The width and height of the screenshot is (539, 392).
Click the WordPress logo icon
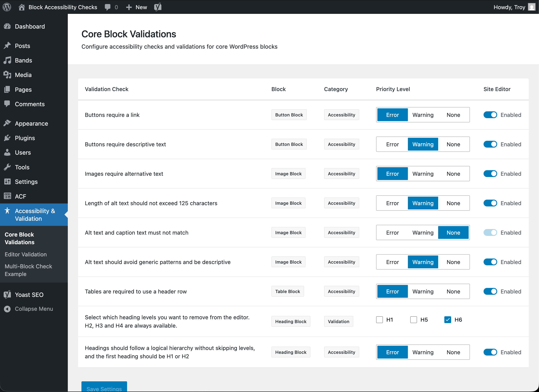coord(7,7)
